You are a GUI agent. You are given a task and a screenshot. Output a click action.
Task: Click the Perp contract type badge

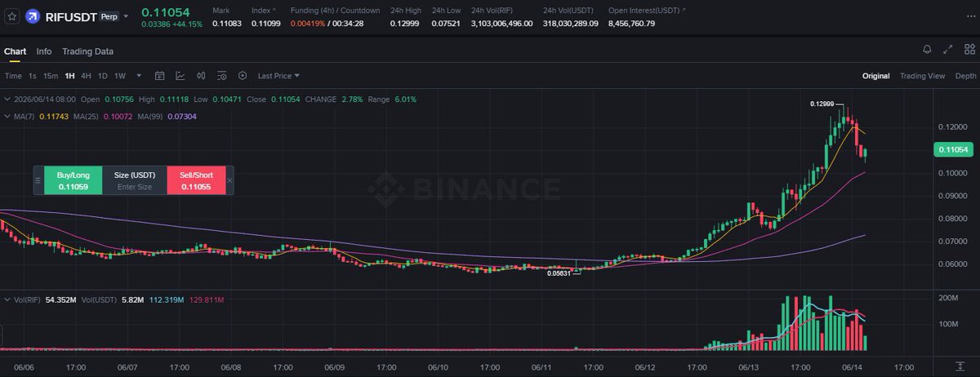pos(109,16)
